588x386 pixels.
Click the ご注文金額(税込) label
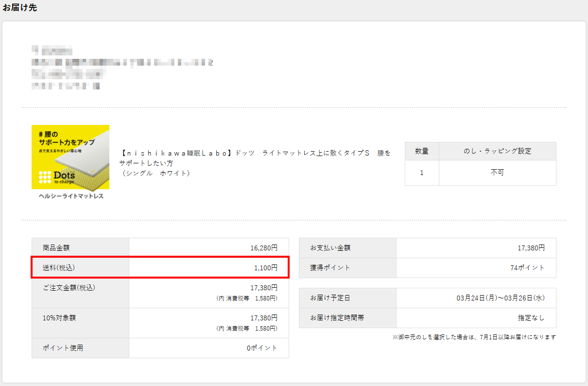click(x=69, y=287)
